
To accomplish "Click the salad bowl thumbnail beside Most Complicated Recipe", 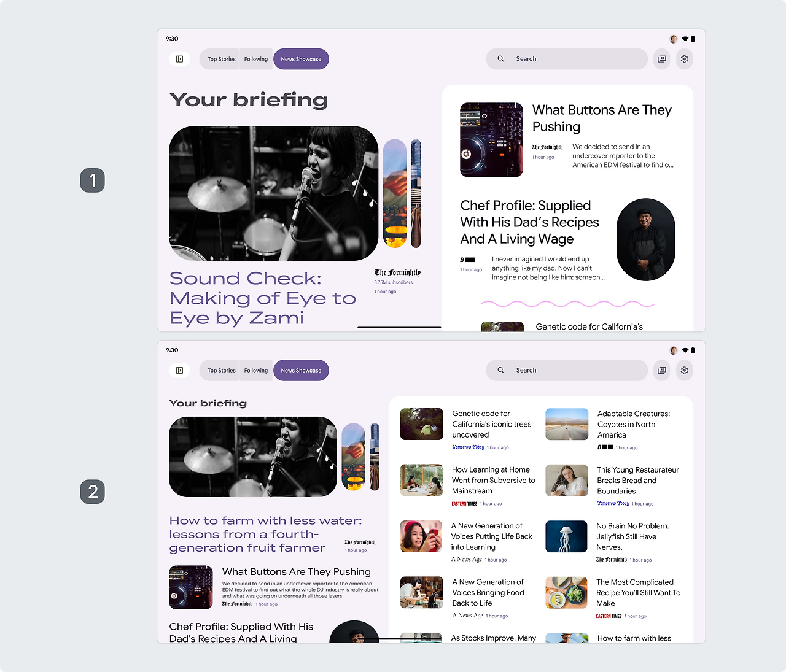I will pyautogui.click(x=567, y=592).
